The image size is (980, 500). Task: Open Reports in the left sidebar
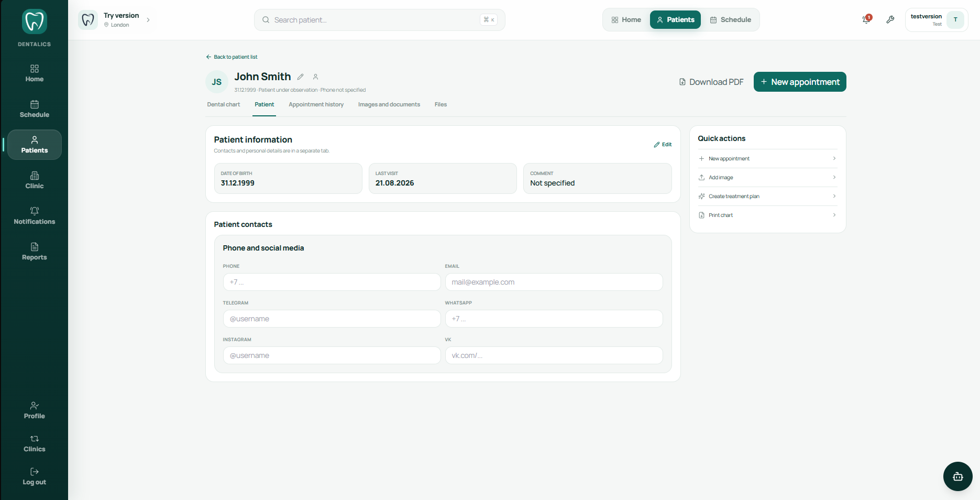(35, 252)
